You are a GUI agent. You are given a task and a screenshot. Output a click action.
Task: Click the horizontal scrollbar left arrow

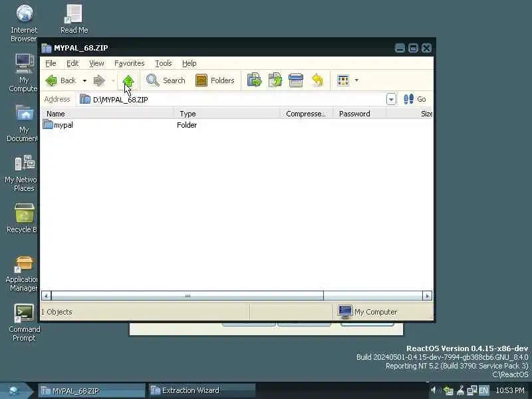(x=46, y=296)
